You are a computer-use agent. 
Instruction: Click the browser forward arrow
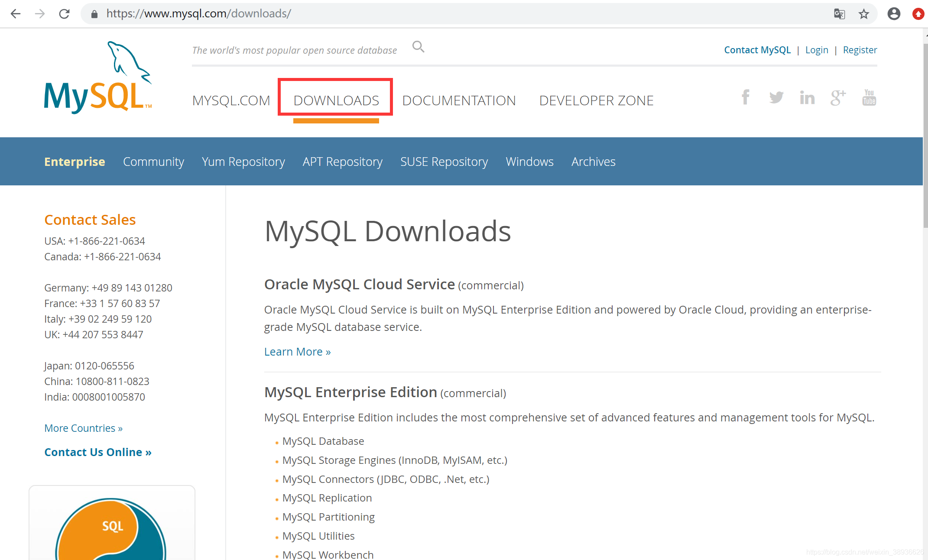(40, 14)
